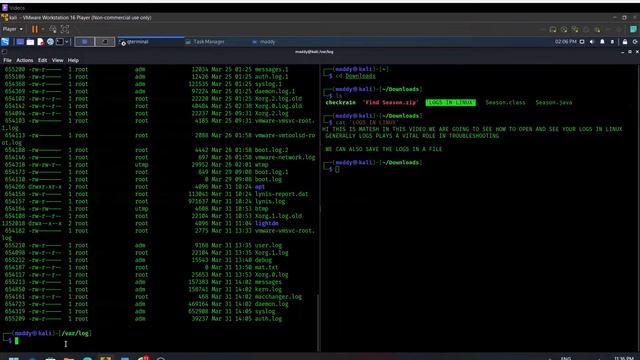Open the Kali applications menu dragon icon
This screenshot has height=360, width=640.
coord(5,42)
